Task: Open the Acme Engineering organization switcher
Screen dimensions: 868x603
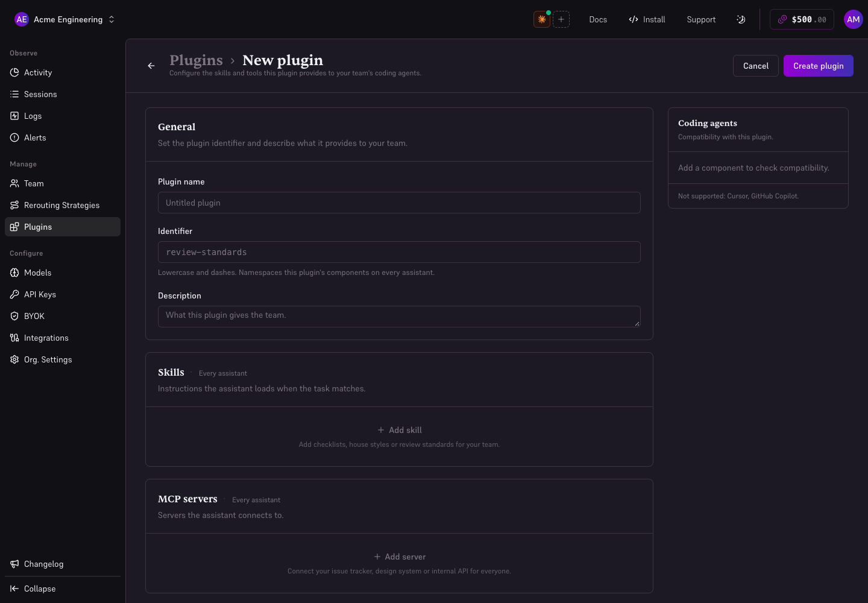Action: (x=64, y=19)
